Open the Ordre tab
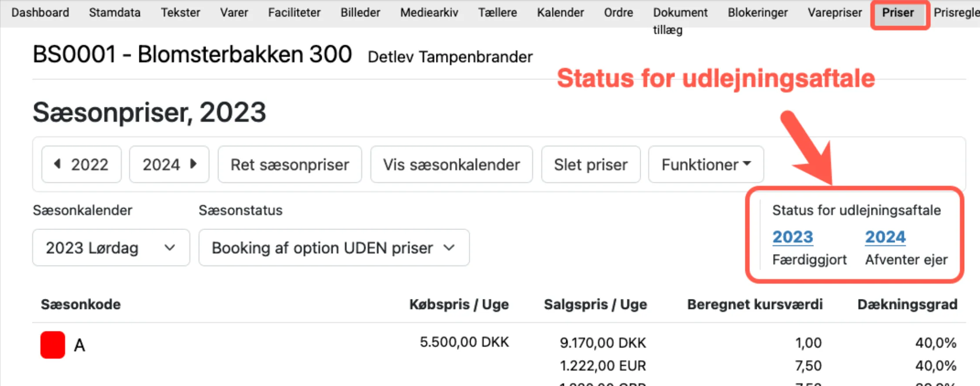Image resolution: width=980 pixels, height=386 pixels. tap(618, 13)
